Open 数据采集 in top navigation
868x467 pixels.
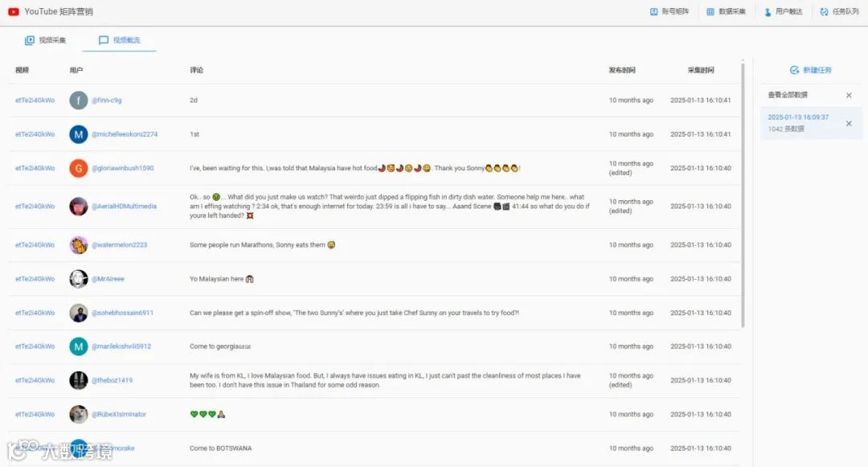tap(726, 11)
